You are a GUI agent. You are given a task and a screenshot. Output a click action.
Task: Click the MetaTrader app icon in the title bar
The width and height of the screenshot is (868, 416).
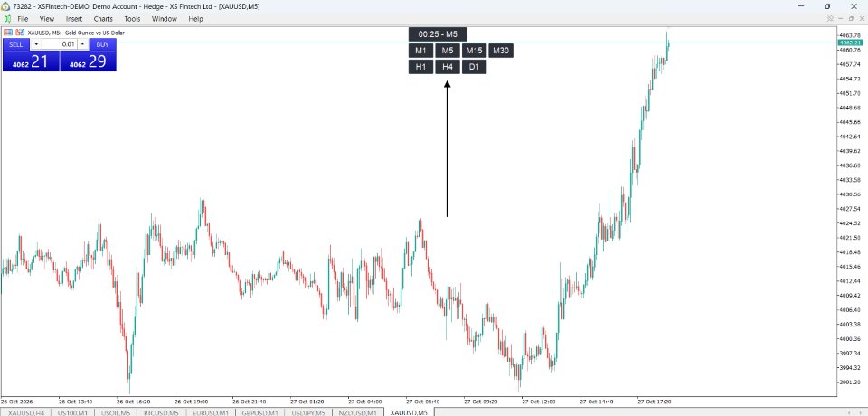click(x=5, y=6)
